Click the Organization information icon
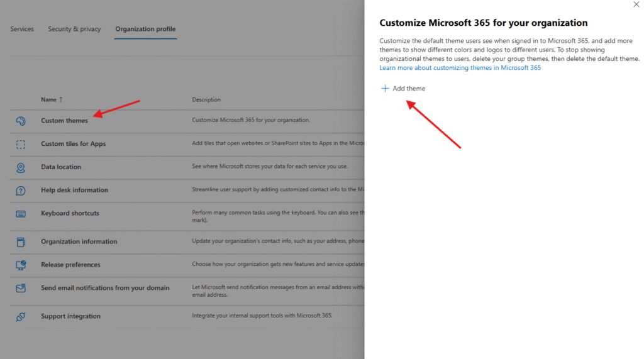This screenshot has height=359, width=644. pos(21,241)
